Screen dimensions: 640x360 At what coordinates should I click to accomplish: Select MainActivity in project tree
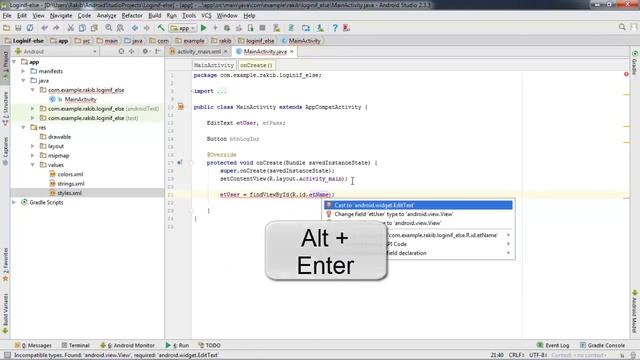pos(80,99)
